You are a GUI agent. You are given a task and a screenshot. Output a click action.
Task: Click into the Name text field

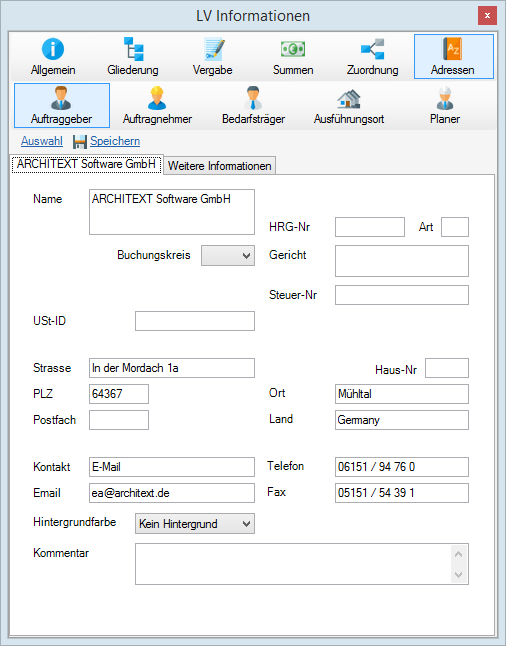172,212
